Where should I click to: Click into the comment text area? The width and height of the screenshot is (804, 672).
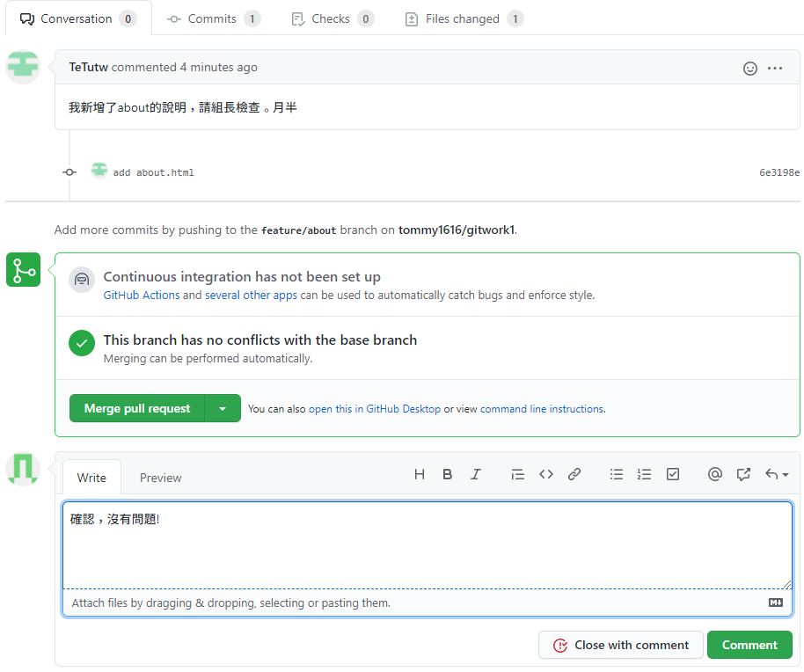coord(427,545)
